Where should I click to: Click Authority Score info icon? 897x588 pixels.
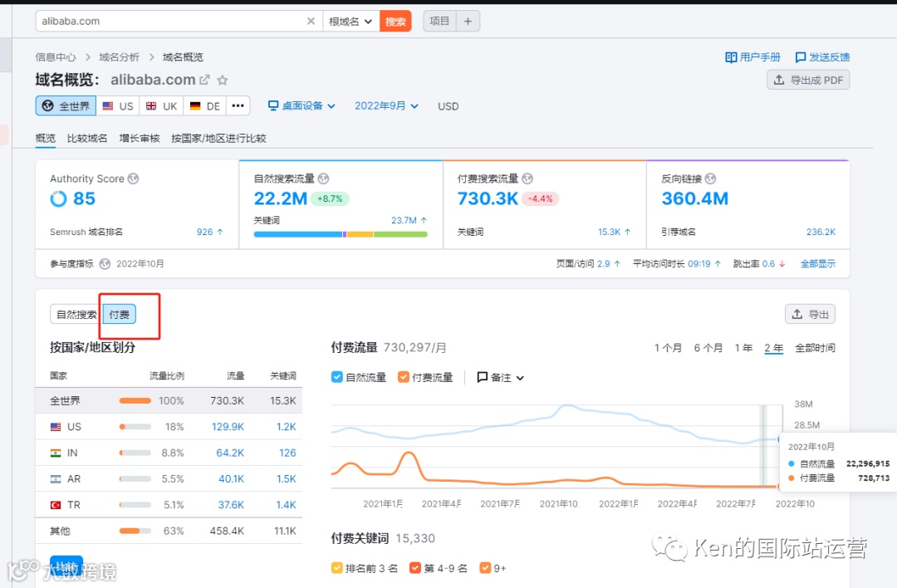click(133, 179)
